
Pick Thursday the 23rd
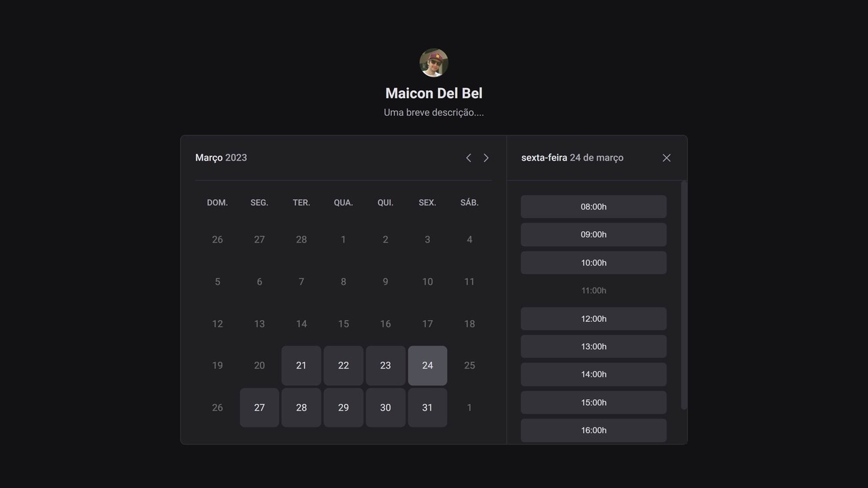point(385,365)
